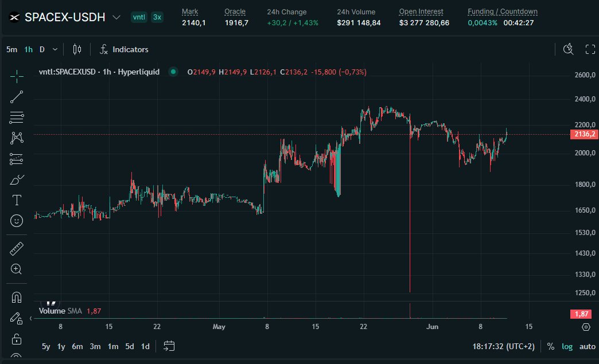Open the emoji icons tool

click(17, 221)
